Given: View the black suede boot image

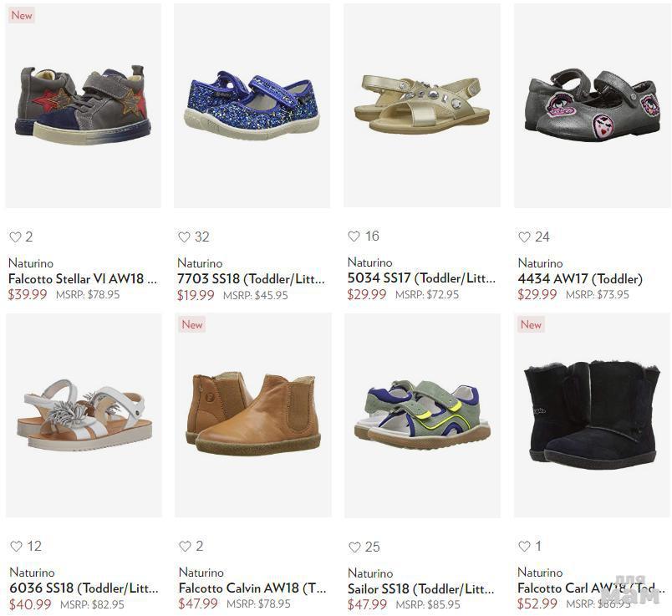Looking at the screenshot, I should (592, 415).
